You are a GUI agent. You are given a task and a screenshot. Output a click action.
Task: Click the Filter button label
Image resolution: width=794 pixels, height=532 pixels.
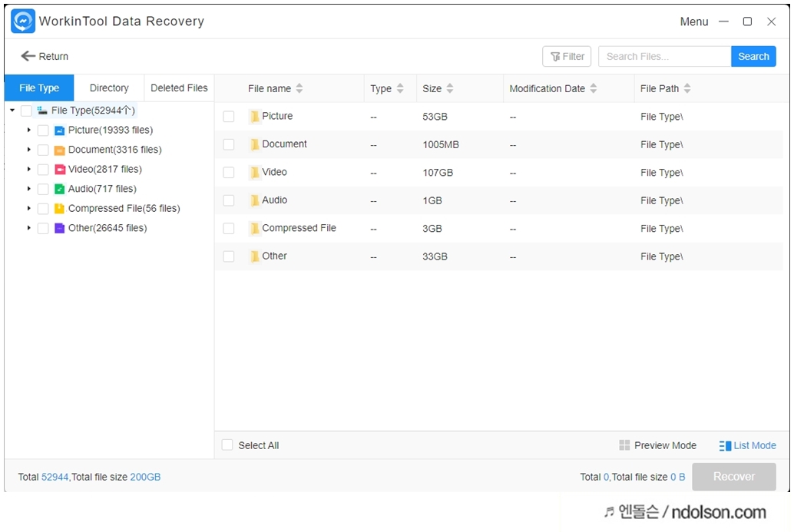[573, 57]
